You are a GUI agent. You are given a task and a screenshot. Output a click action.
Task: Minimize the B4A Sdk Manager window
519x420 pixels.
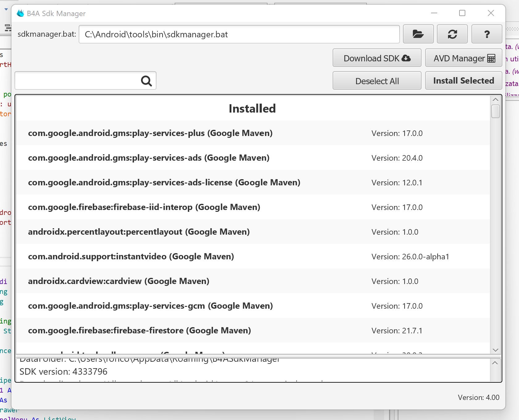(434, 13)
